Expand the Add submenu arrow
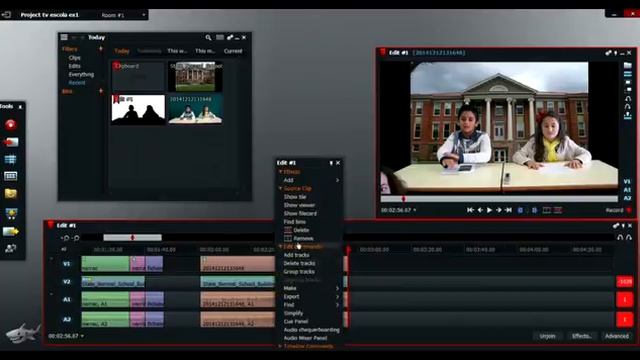This screenshot has height=360, width=640. [337, 180]
